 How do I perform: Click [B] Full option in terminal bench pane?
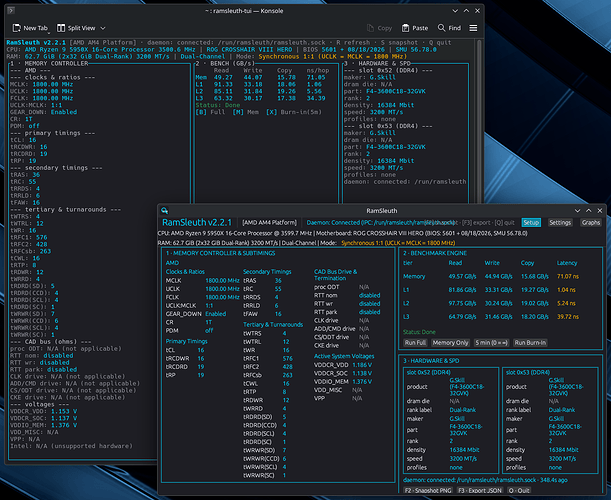coord(210,112)
